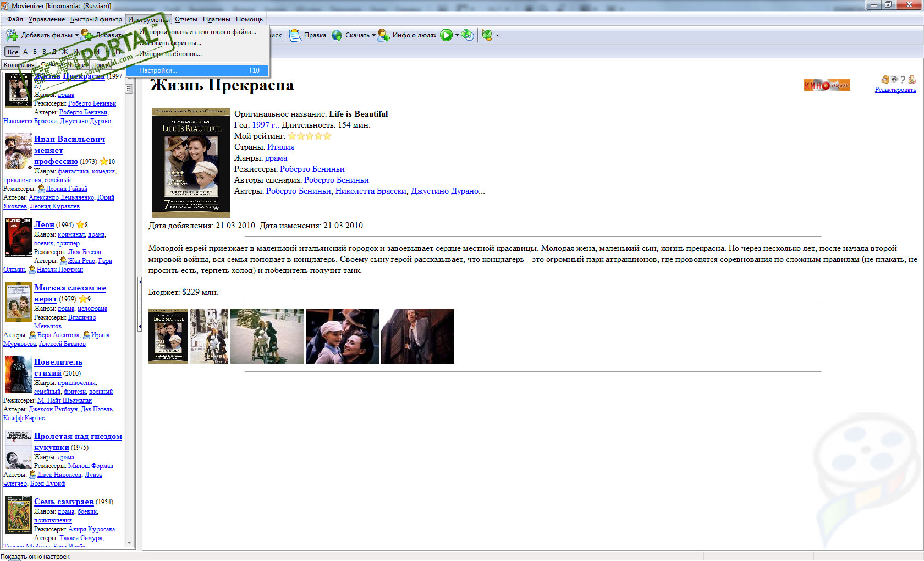Open the 1997 г. year link
924x561 pixels.
[x=265, y=125]
